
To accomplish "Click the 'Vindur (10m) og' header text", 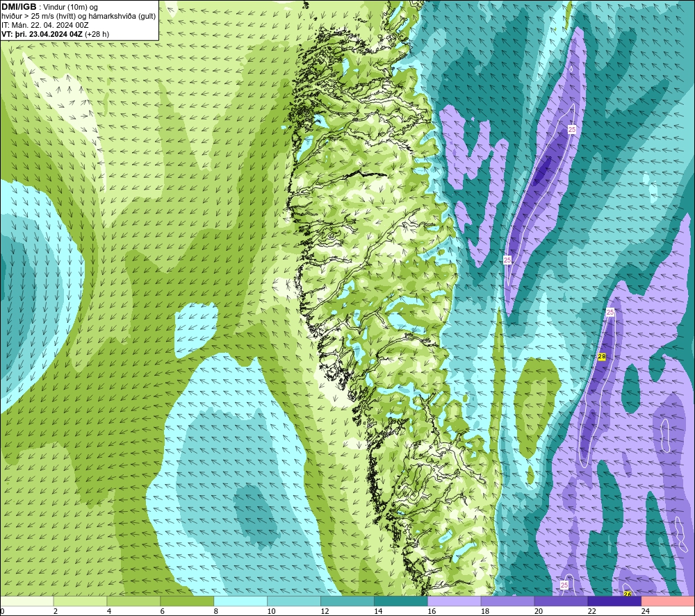I will click(70, 8).
